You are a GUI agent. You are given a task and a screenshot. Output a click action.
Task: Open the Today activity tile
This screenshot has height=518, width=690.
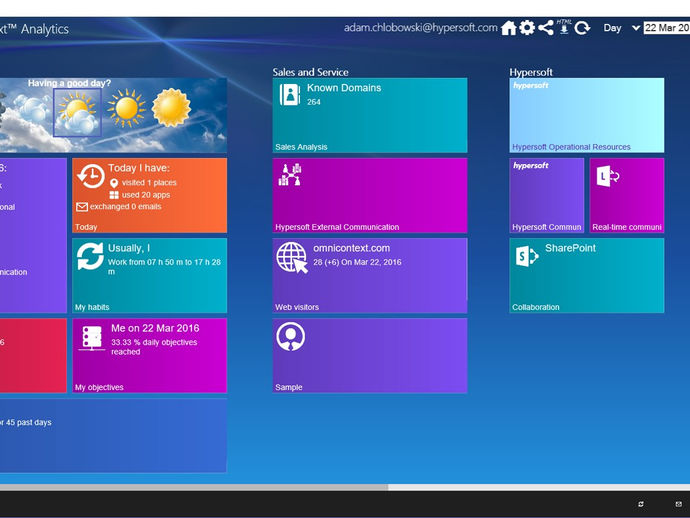[150, 195]
